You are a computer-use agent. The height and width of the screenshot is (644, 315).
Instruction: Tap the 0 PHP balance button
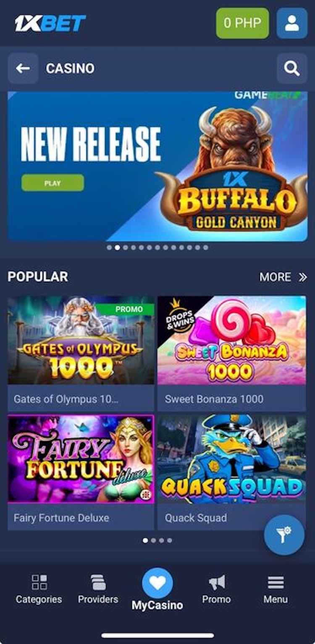[x=242, y=23]
